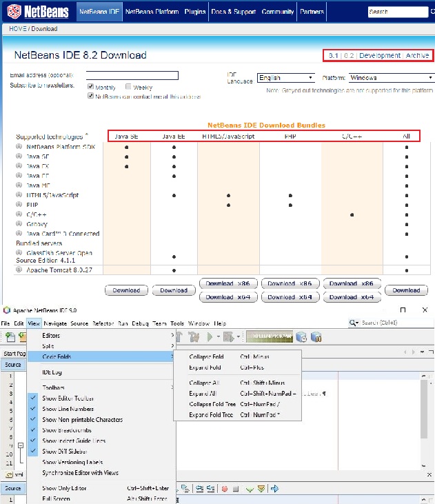
Task: Click the Email address input field
Action: [132, 76]
